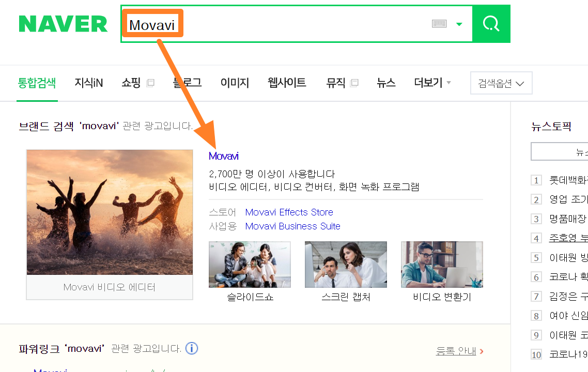The height and width of the screenshot is (372, 588).
Task: Open the 슬라이드쇼 thumbnail image
Action: coord(250,265)
